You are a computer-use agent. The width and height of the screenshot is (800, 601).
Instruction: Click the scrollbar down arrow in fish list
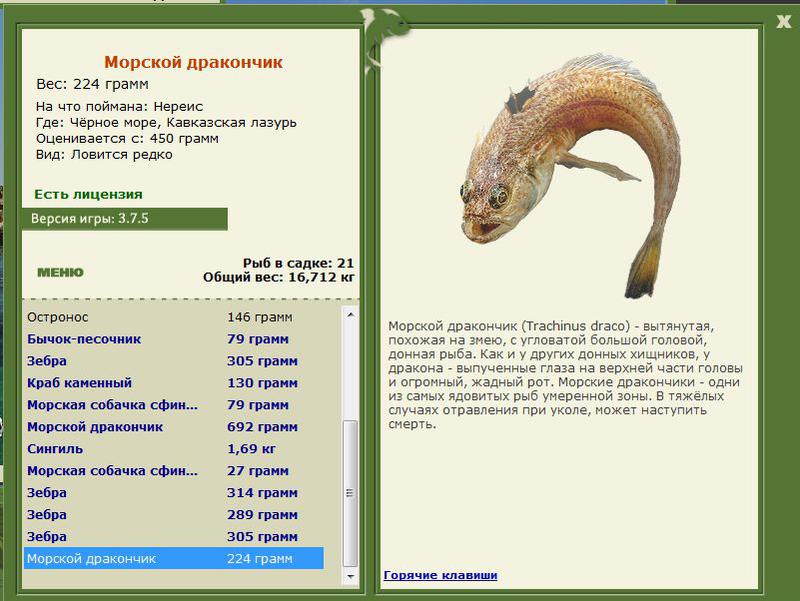351,577
